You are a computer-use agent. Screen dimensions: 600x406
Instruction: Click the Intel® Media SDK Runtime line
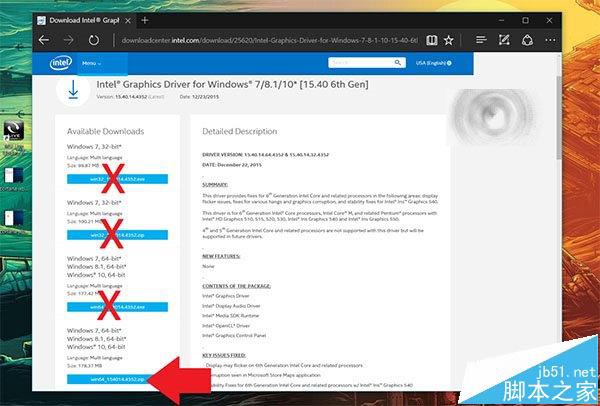coord(231,316)
